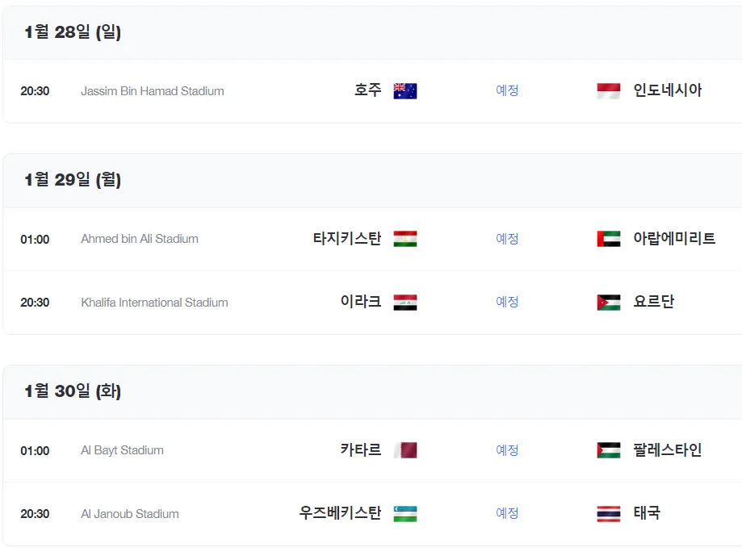
Task: Open 예정 status for 카타르 vs 팔레스타인
Action: [x=507, y=449]
